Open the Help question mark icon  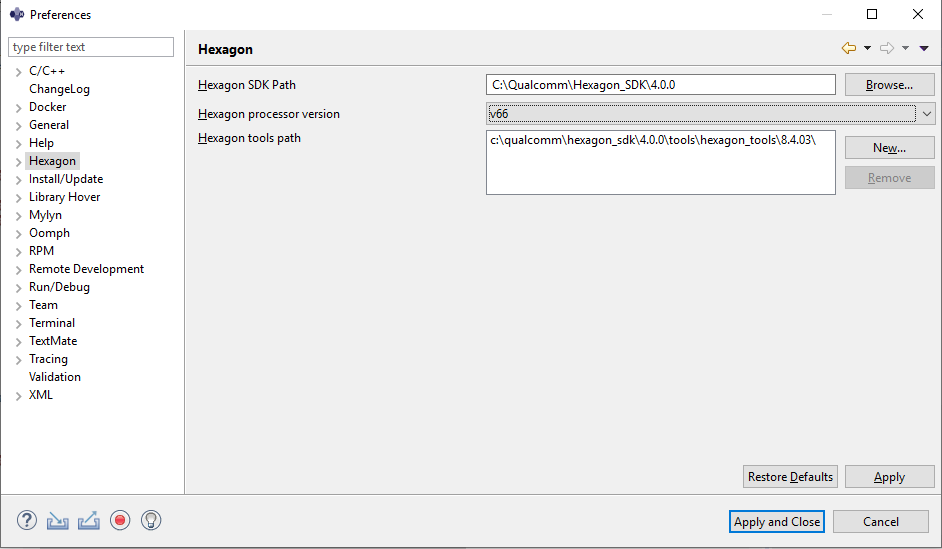(26, 520)
